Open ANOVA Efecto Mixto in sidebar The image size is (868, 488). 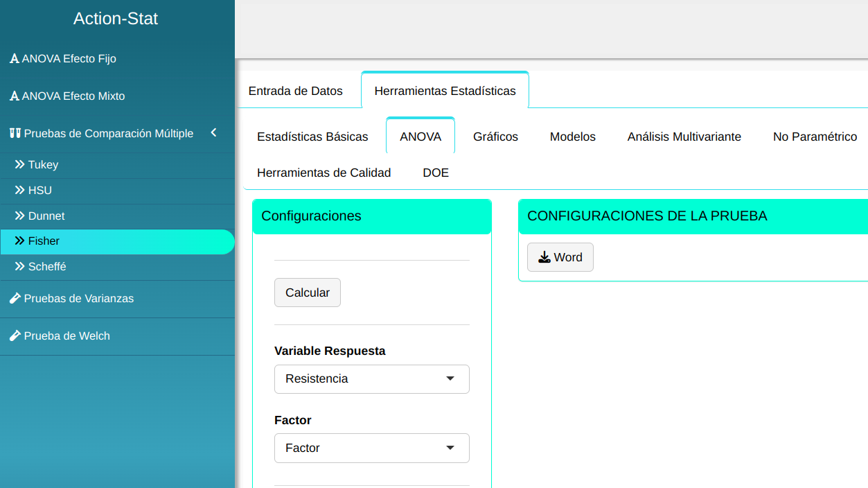click(x=73, y=96)
